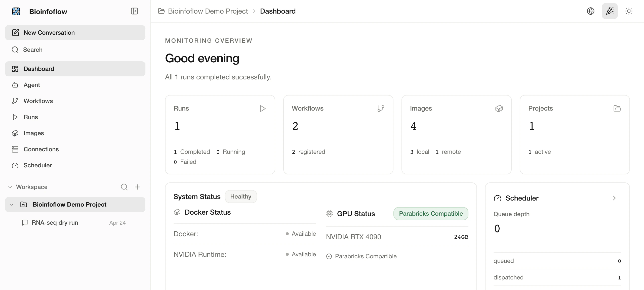The image size is (644, 290).
Task: Click the Workflows card branch icon
Action: click(x=381, y=109)
